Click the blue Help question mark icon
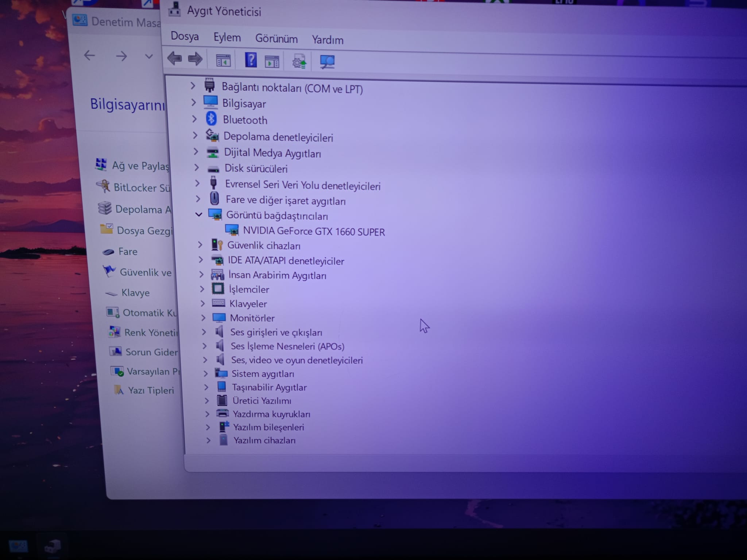The image size is (747, 560). [251, 60]
